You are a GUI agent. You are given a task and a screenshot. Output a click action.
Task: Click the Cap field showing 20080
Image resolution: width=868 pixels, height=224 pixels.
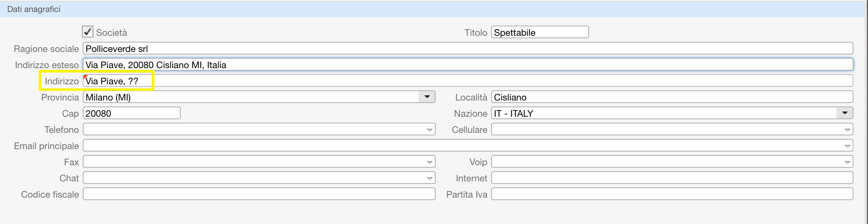(x=131, y=113)
